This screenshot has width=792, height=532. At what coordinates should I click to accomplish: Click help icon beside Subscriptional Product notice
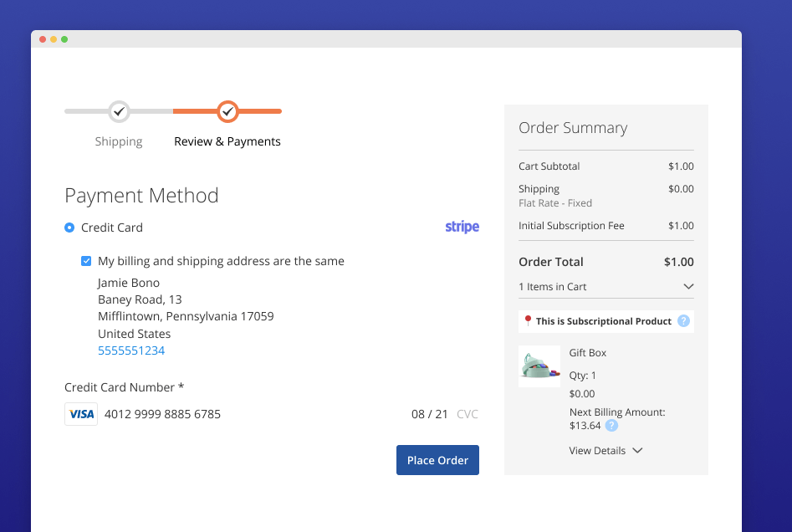tap(683, 321)
